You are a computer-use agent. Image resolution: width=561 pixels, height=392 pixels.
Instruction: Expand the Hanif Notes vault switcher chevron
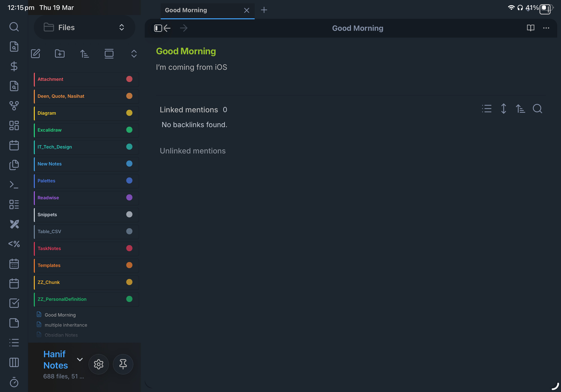[x=80, y=359]
